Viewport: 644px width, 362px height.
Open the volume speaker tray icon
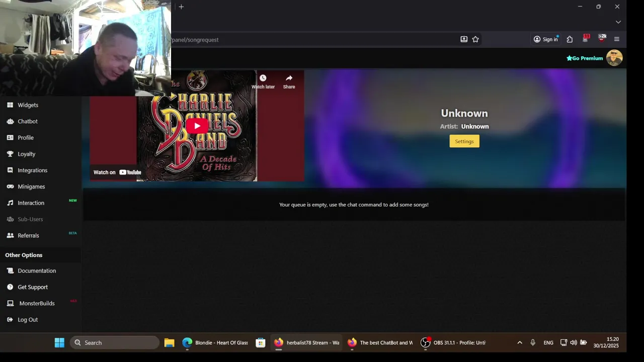pos(574,342)
